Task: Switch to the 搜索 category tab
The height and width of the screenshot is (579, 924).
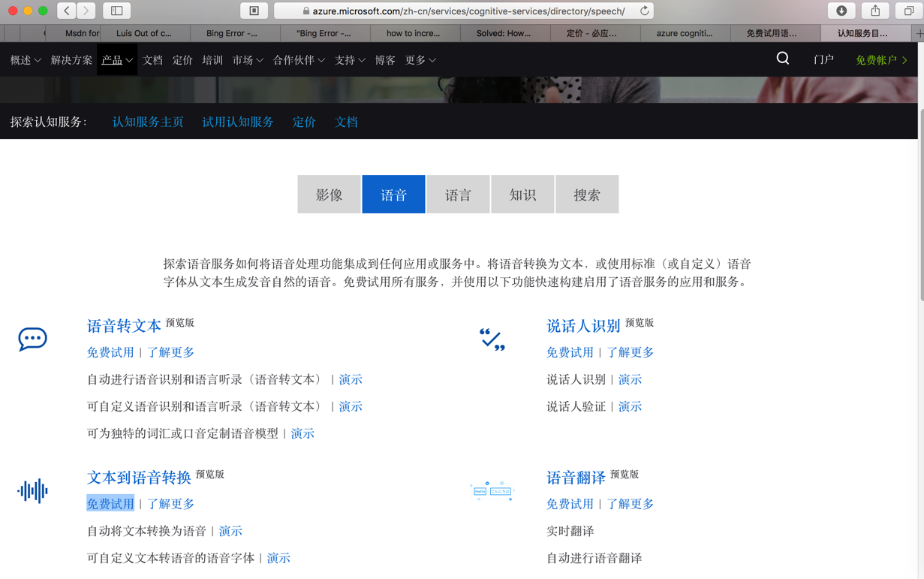Action: 587,195
